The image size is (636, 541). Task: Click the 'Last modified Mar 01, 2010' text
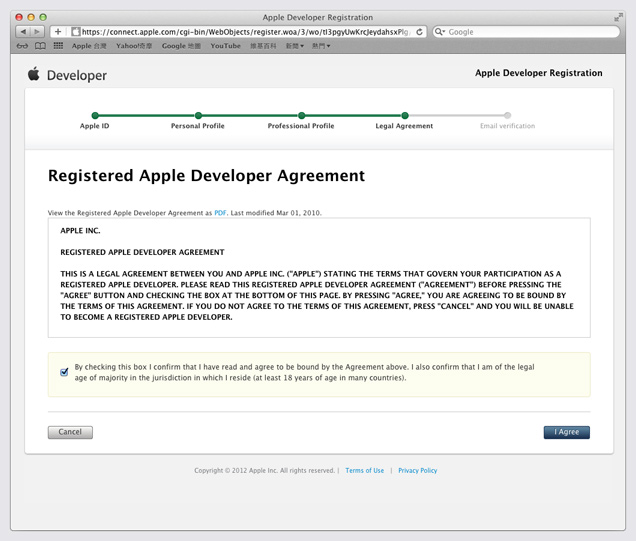coord(276,213)
